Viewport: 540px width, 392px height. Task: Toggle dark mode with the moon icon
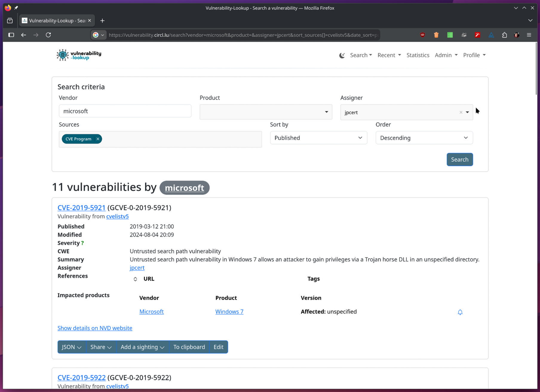[x=342, y=55]
